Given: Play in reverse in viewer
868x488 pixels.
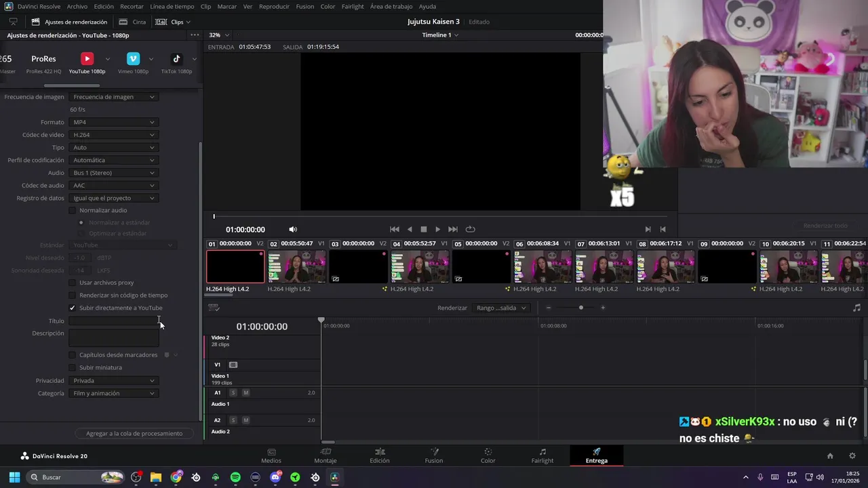Looking at the screenshot, I should click(x=409, y=229).
